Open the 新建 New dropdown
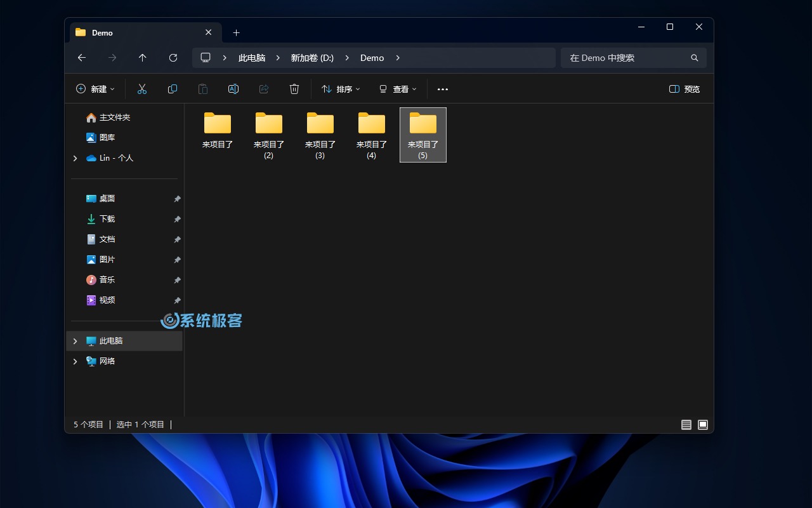812x508 pixels. [95, 89]
